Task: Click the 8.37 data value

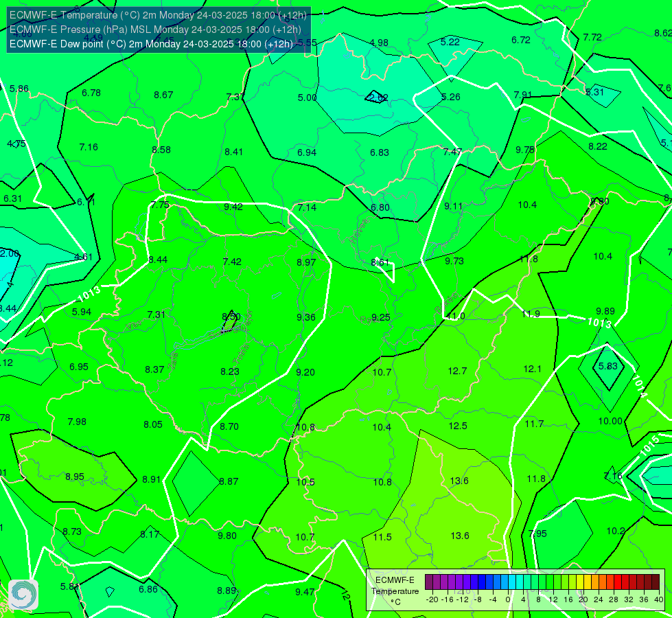Action: [x=154, y=369]
